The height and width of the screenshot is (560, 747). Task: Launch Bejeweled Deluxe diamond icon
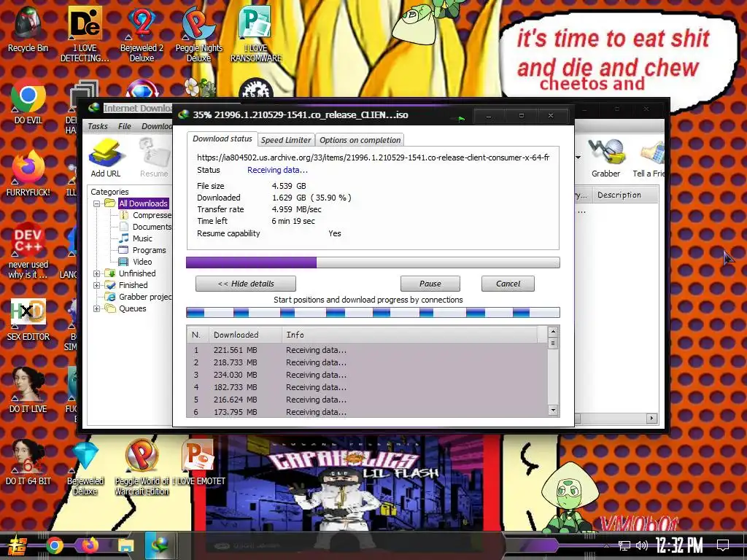click(85, 467)
